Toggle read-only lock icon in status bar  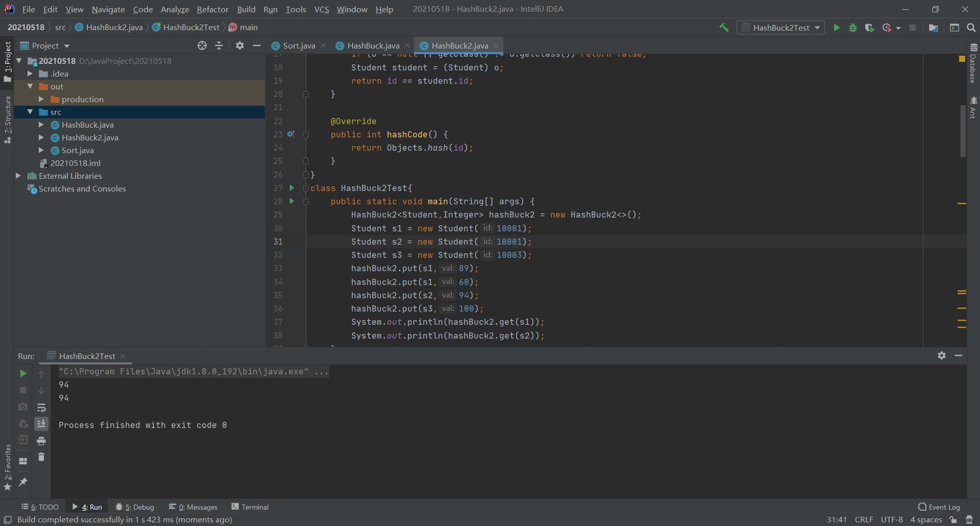point(953,519)
